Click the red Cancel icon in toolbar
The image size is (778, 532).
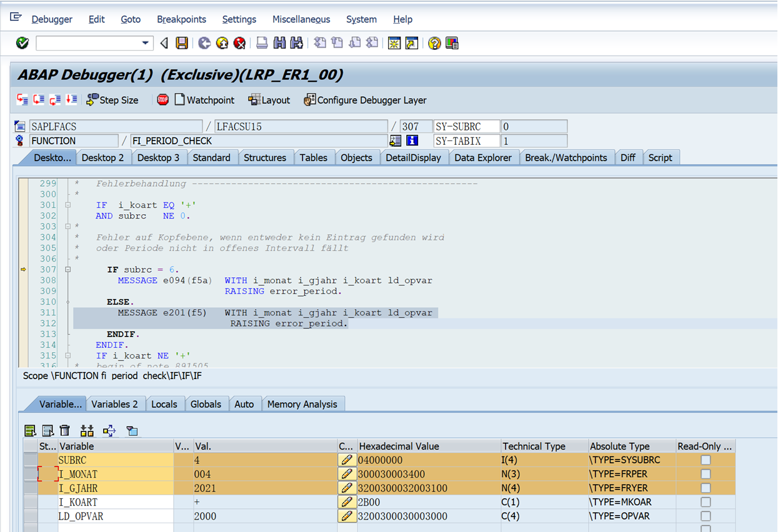tap(239, 43)
